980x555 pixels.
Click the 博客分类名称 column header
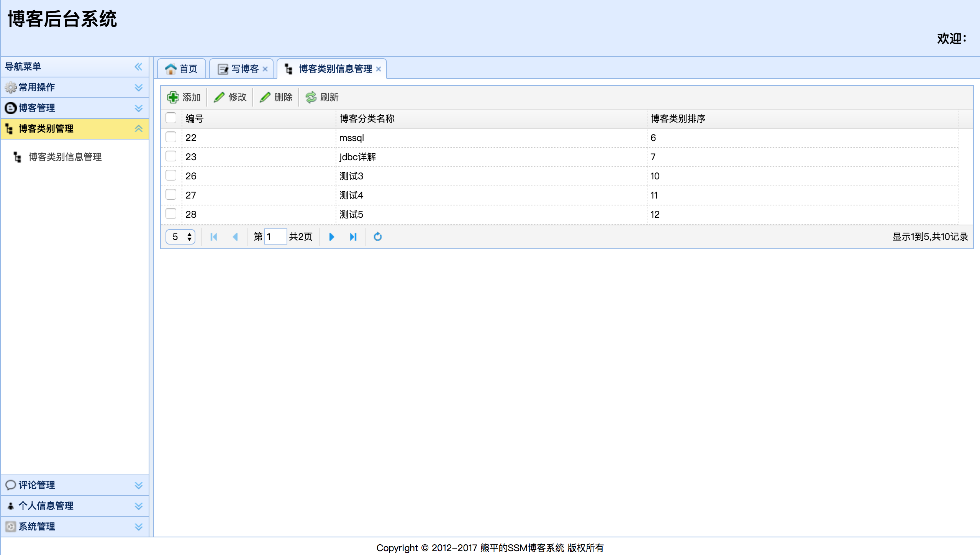click(x=492, y=119)
